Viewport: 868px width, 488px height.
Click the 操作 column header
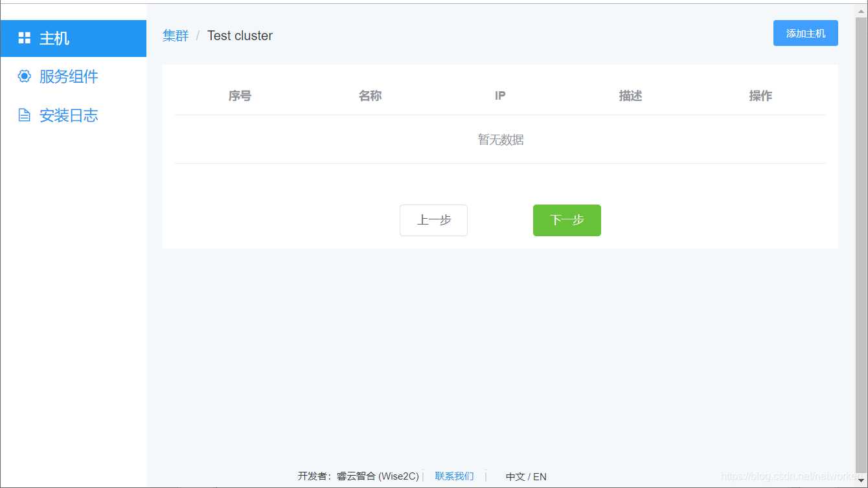[760, 96]
